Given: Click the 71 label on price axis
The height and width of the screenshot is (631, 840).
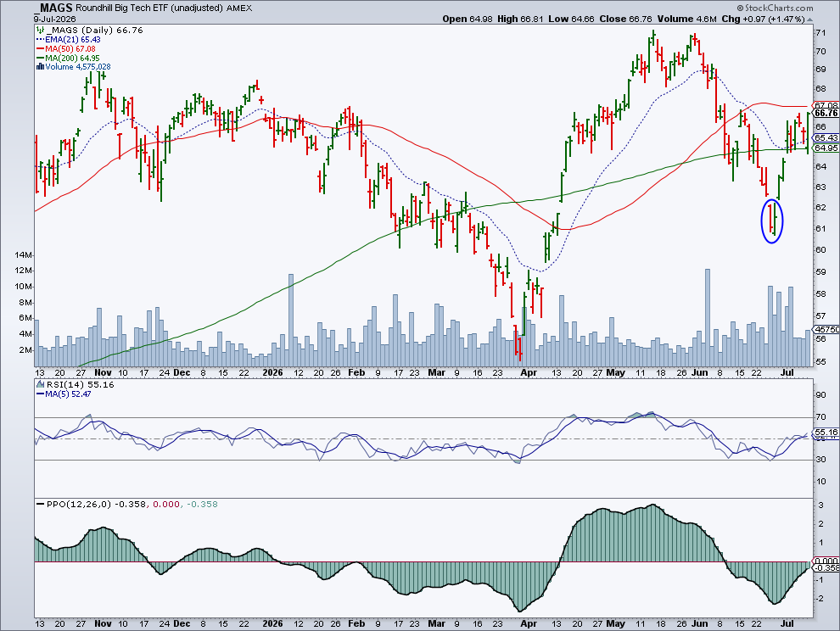Looking at the screenshot, I should click(820, 33).
